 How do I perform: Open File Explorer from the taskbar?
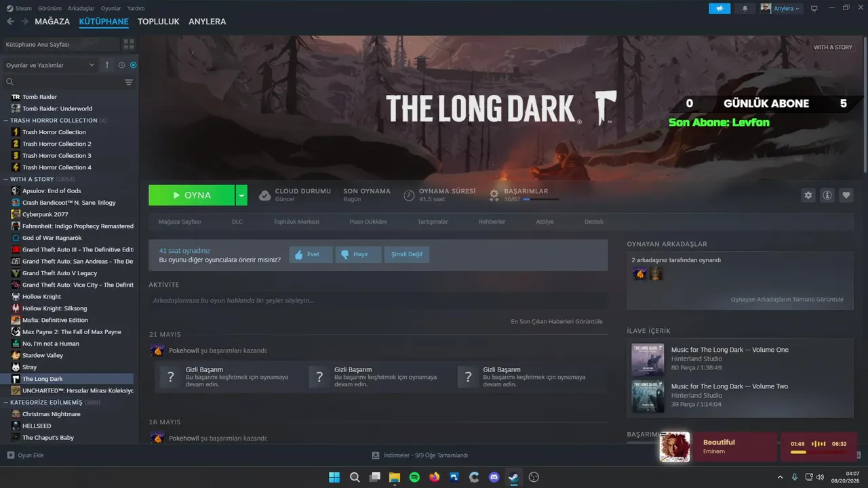(x=394, y=477)
